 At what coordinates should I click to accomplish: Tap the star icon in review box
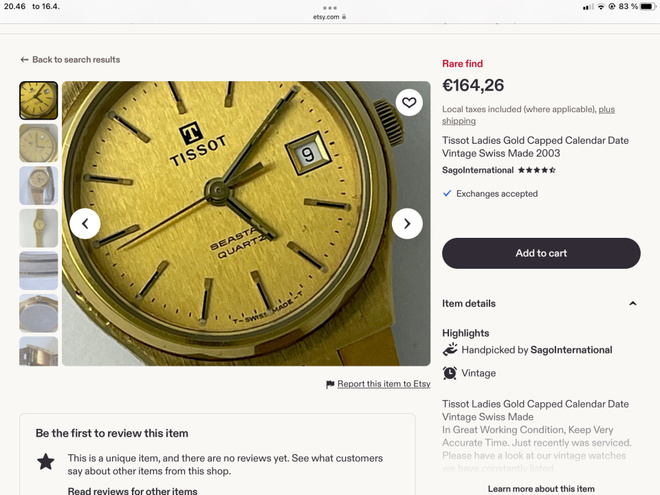point(45,462)
